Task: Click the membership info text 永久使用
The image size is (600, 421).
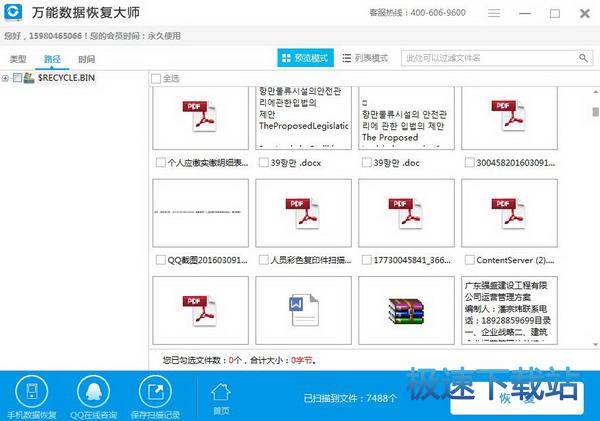Action: click(164, 36)
